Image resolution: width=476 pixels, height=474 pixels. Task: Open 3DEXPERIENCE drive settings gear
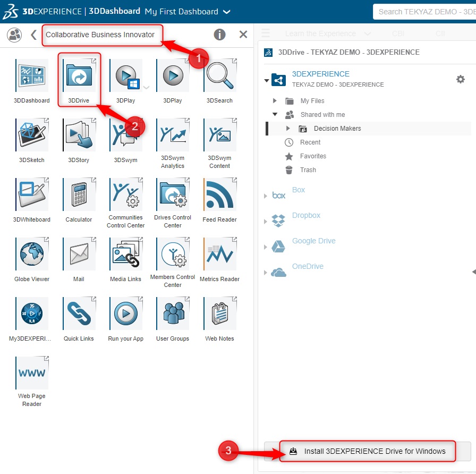pos(461,79)
